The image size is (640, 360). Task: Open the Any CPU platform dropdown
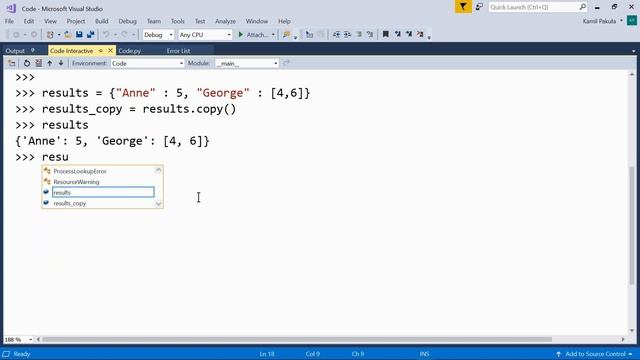pyautogui.click(x=205, y=35)
